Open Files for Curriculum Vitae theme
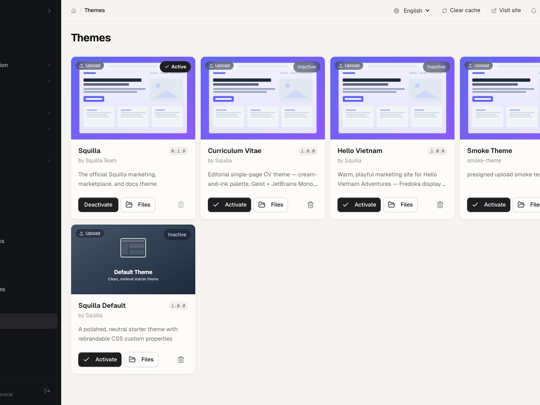540x405 pixels. (271, 205)
